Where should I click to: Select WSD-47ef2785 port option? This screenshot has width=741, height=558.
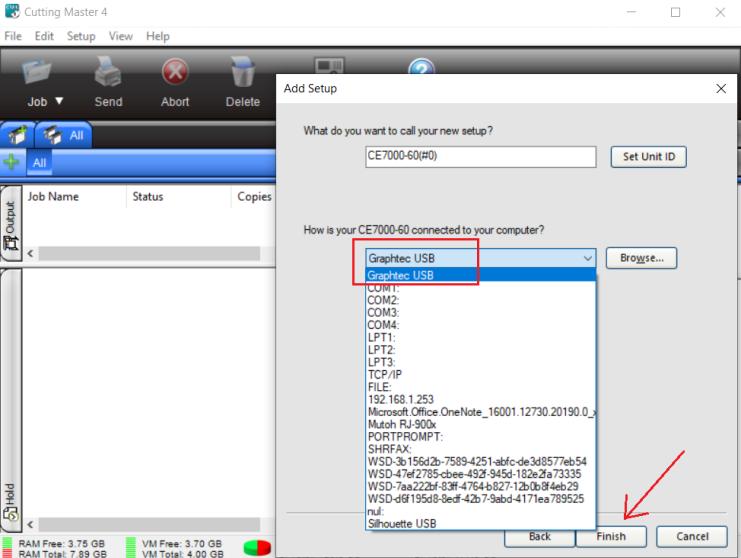tap(481, 474)
